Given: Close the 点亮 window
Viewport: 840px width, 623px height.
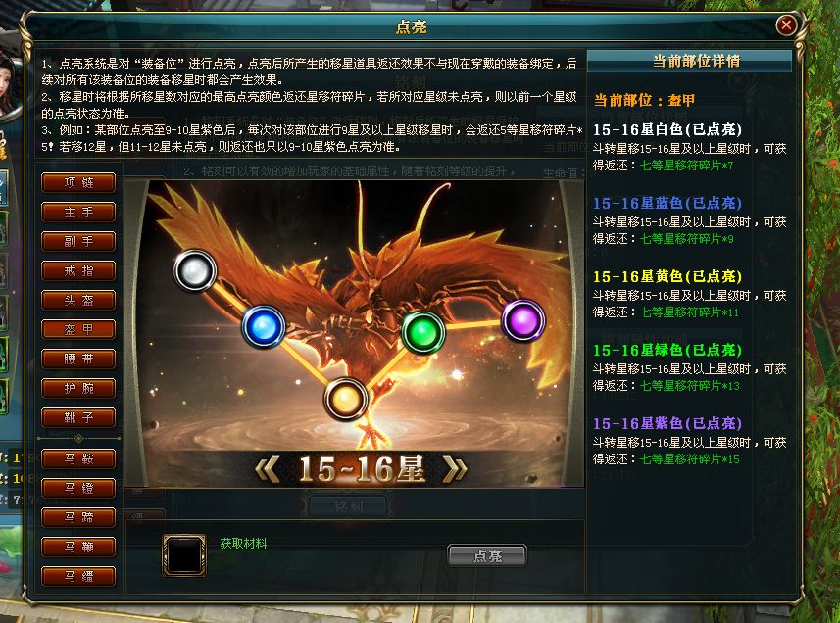Looking at the screenshot, I should [x=786, y=24].
